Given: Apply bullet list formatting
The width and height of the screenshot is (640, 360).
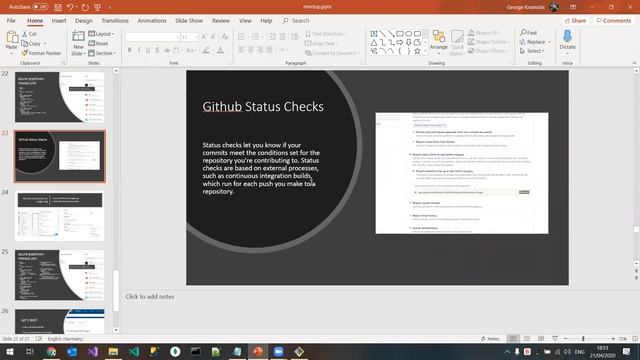Looking at the screenshot, I should coord(242,37).
